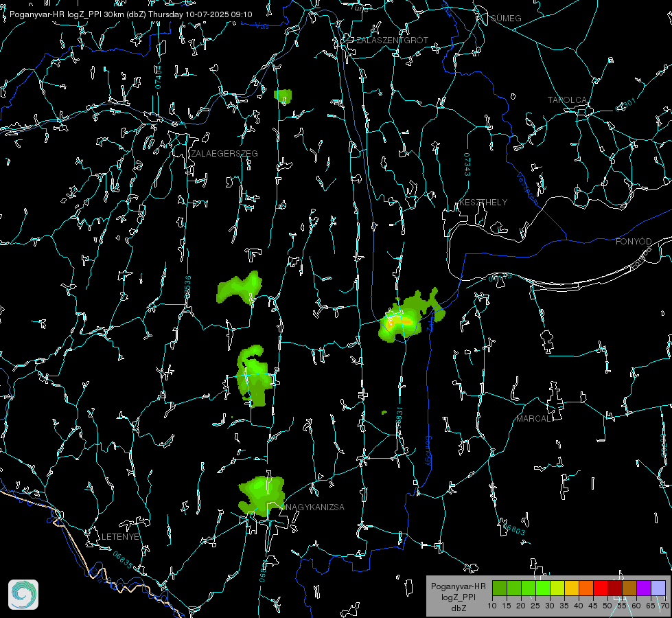The image size is (672, 618).
Task: Click the road number label 07343
Action: pos(467,164)
